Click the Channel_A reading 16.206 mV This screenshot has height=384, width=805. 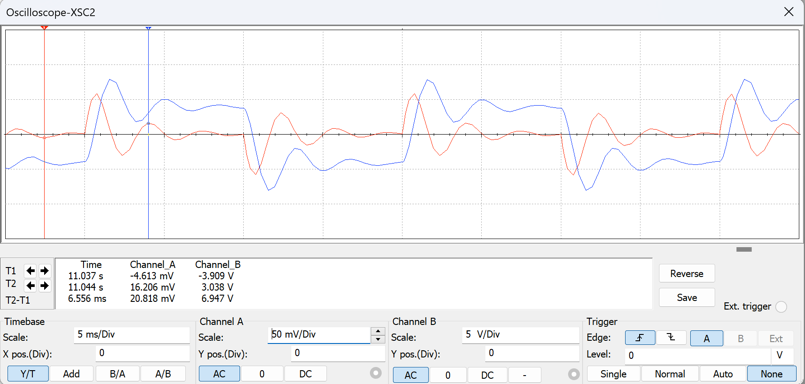tap(152, 287)
